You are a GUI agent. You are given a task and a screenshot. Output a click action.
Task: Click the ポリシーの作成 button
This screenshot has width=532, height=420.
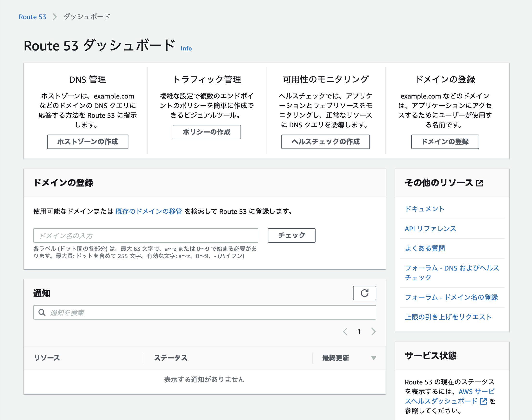[x=207, y=132]
